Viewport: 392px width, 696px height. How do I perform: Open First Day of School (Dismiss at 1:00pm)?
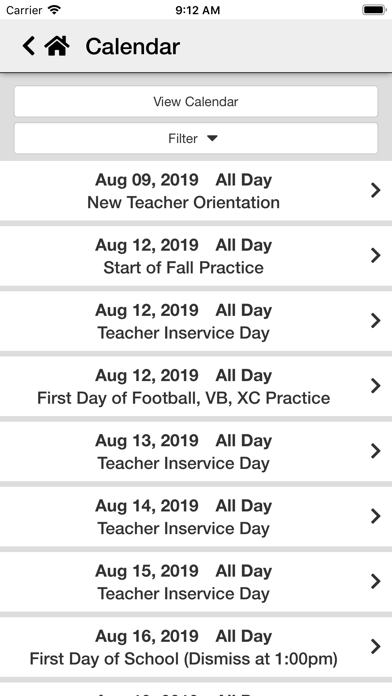[196, 647]
